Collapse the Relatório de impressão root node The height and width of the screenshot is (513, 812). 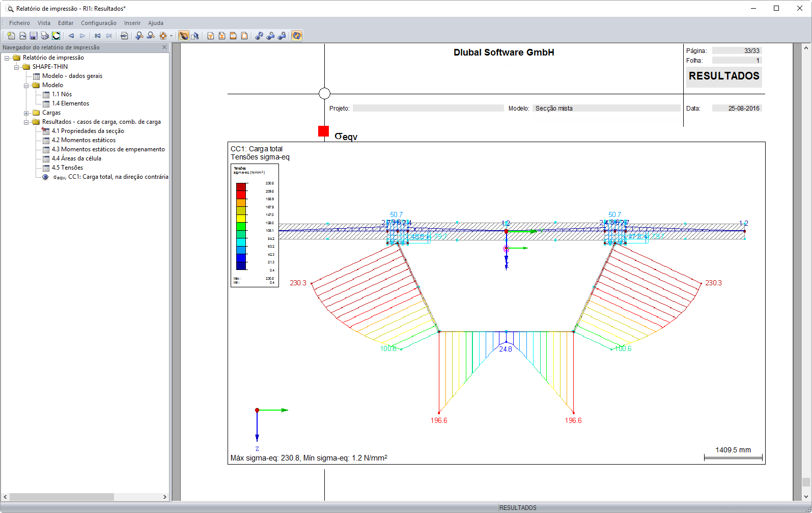point(7,58)
